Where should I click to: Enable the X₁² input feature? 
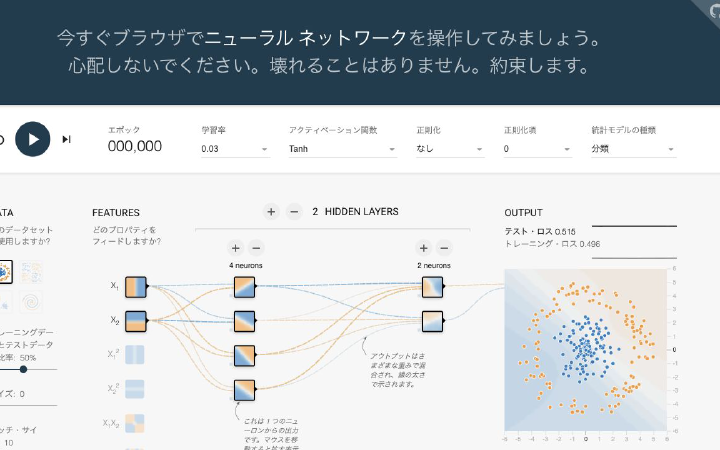coord(135,355)
